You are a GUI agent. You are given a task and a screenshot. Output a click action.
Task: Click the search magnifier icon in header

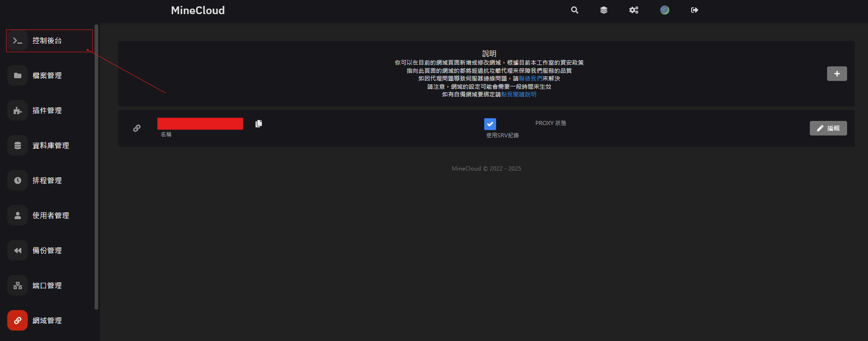point(575,10)
